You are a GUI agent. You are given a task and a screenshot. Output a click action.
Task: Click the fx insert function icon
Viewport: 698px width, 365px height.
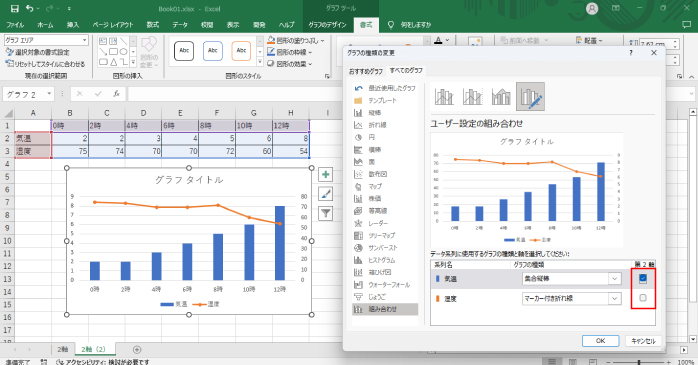[117, 94]
